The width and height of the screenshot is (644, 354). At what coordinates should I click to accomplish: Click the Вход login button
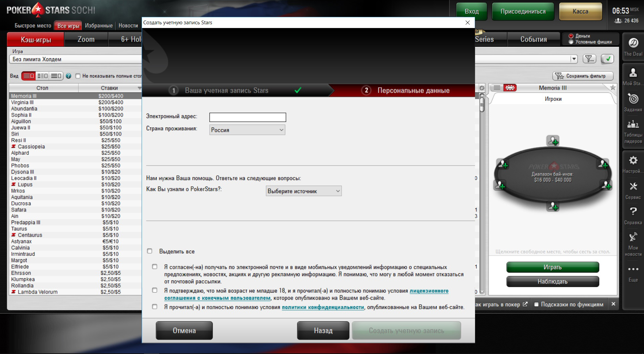[x=472, y=11]
